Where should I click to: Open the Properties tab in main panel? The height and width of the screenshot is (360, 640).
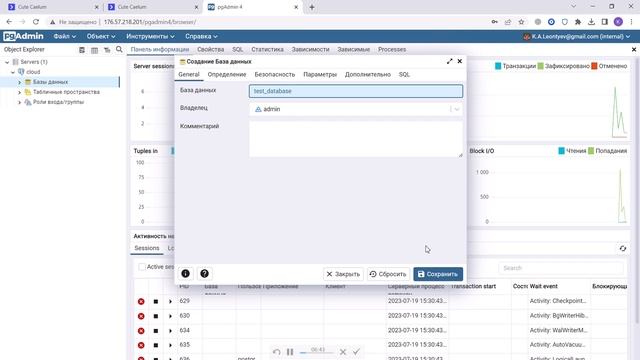pos(211,49)
